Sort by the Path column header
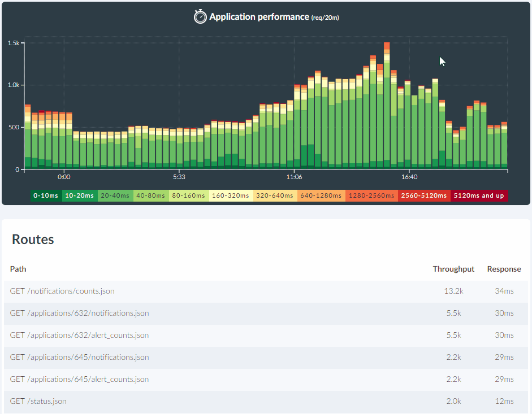The height and width of the screenshot is (414, 532). [18, 269]
